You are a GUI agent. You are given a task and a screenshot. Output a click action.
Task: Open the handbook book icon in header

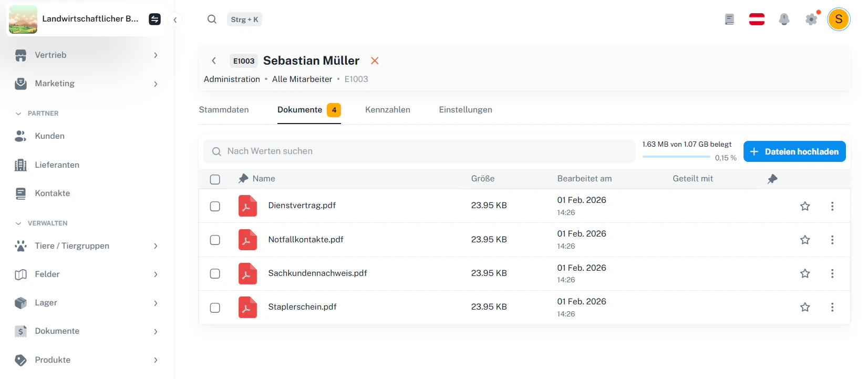point(729,19)
